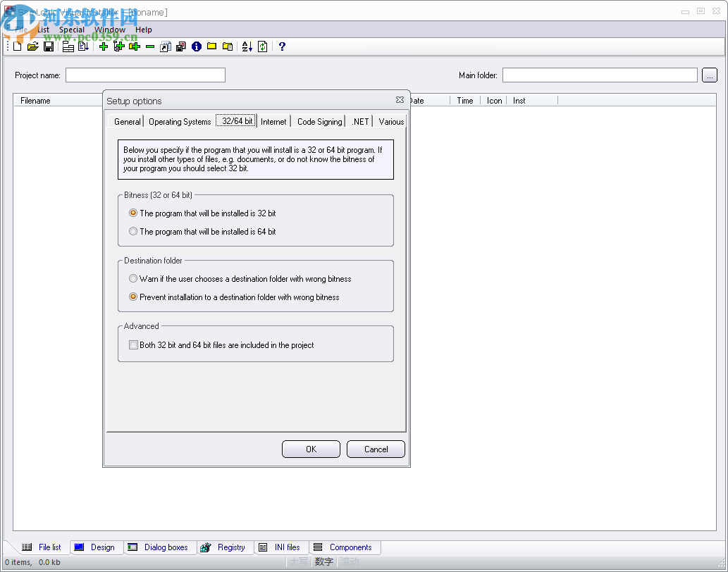The height and width of the screenshot is (572, 728).
Task: Confirm setup options with OK
Action: (311, 449)
